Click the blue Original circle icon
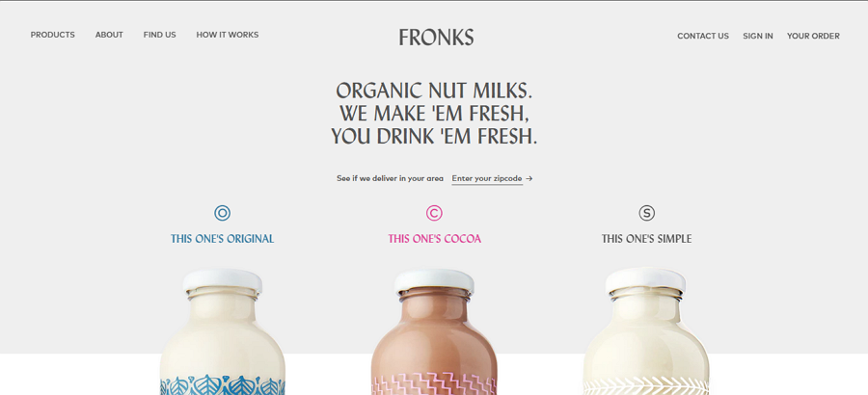 [222, 213]
